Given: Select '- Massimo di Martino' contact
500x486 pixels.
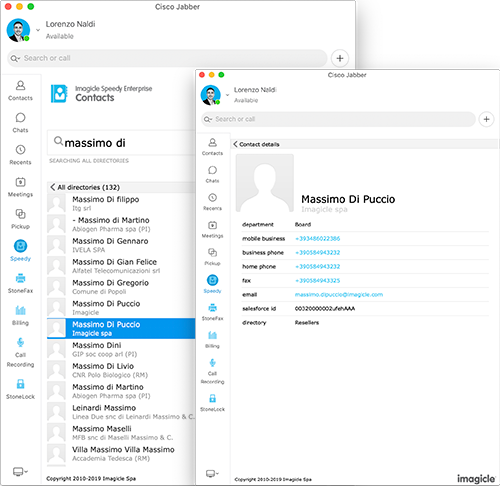Looking at the screenshot, I should pyautogui.click(x=121, y=224).
